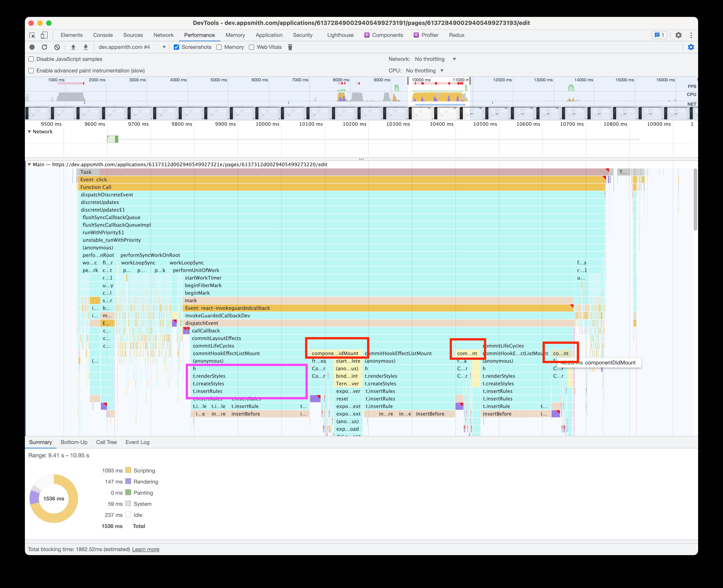Click the flame chart vertical scrollbar
The image size is (723, 588).
coord(695,200)
